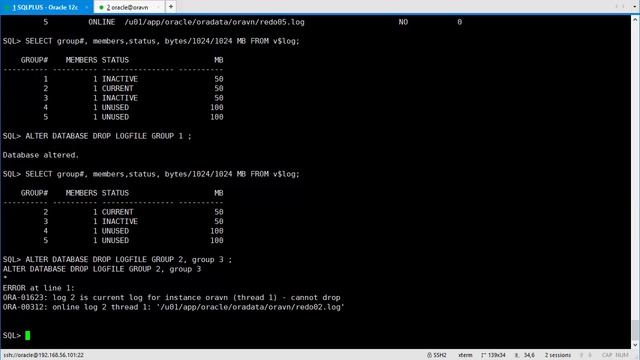Click the redo05.log path text
Viewport: 640px width, 360px height.
pos(215,22)
